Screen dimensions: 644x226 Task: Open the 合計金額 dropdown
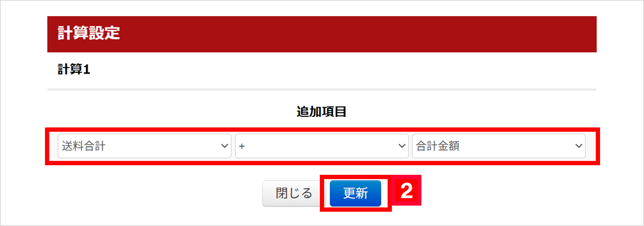click(499, 146)
